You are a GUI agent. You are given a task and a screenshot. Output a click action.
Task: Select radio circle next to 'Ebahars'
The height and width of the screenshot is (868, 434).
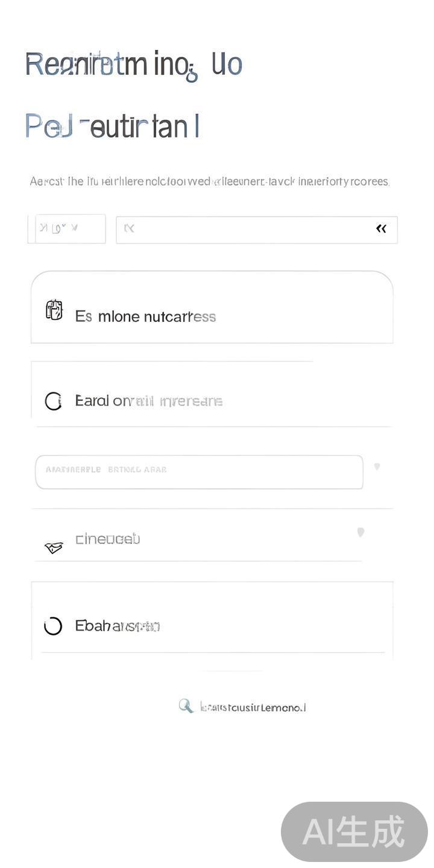(53, 626)
